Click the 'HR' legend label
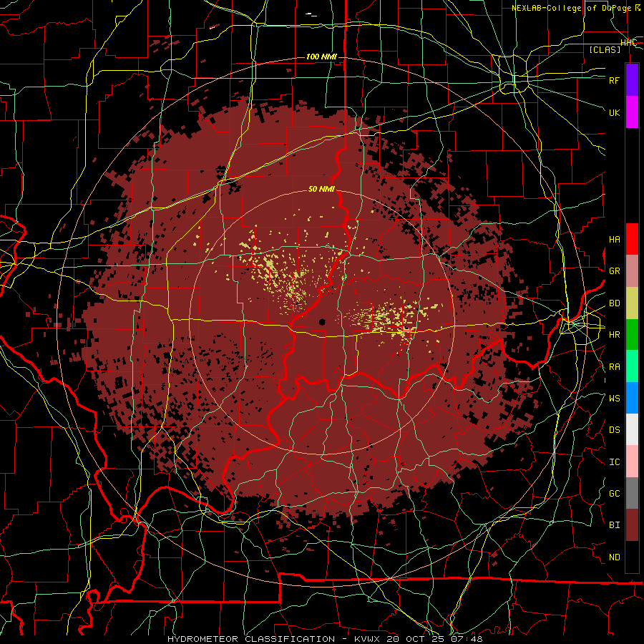The height and width of the screenshot is (644, 644). point(614,335)
